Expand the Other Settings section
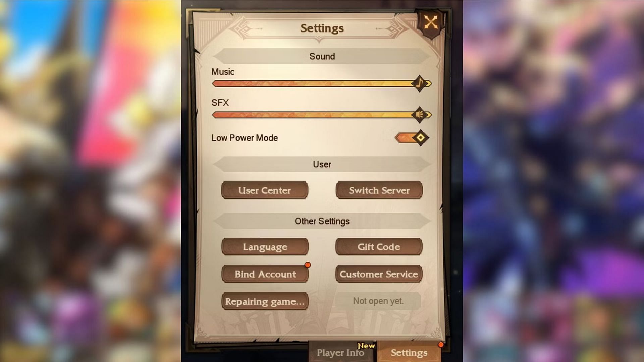This screenshot has width=644, height=362. [322, 221]
